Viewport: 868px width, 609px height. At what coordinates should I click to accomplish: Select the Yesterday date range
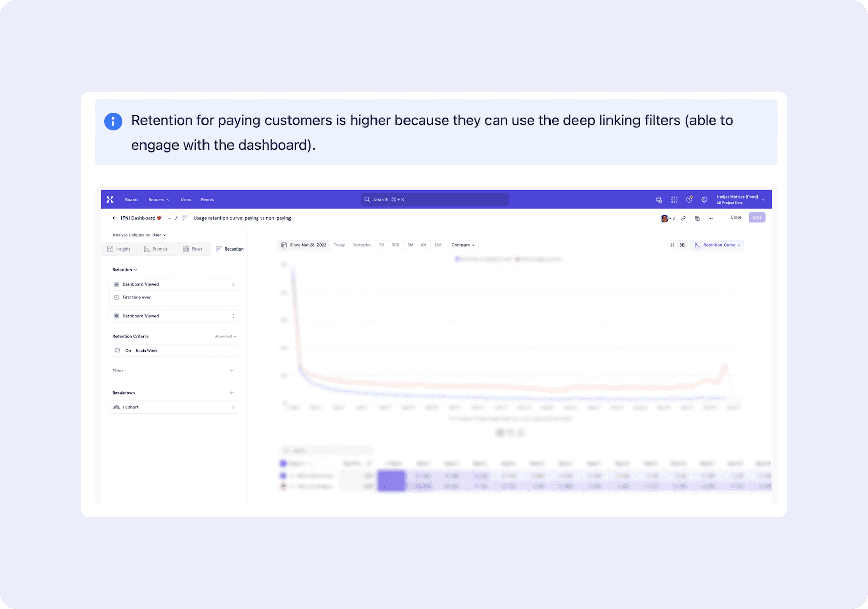[x=362, y=245]
